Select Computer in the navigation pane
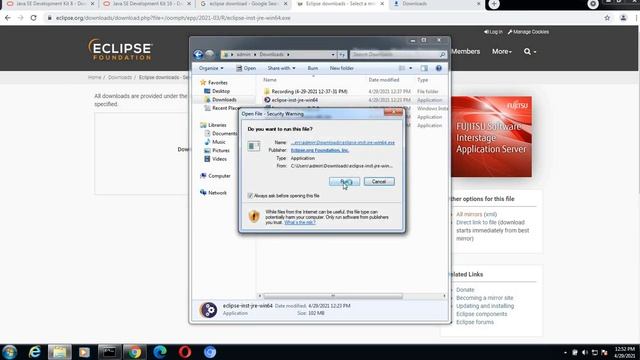 point(219,176)
